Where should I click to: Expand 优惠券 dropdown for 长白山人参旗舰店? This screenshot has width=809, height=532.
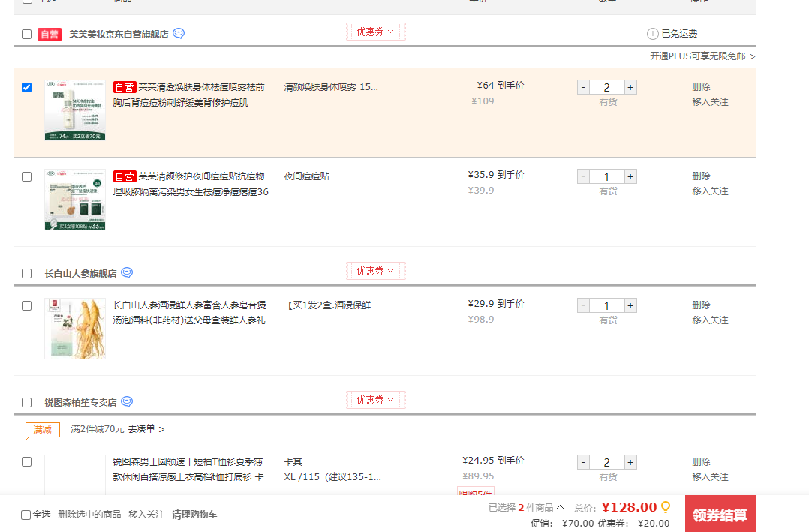tap(375, 271)
